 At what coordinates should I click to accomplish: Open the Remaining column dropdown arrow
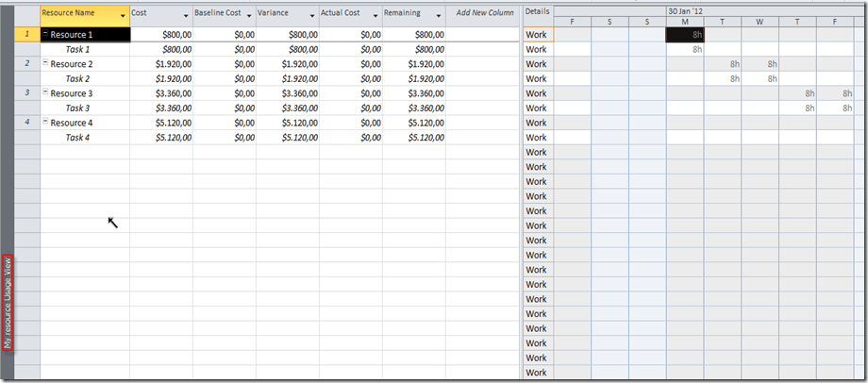pyautogui.click(x=439, y=16)
